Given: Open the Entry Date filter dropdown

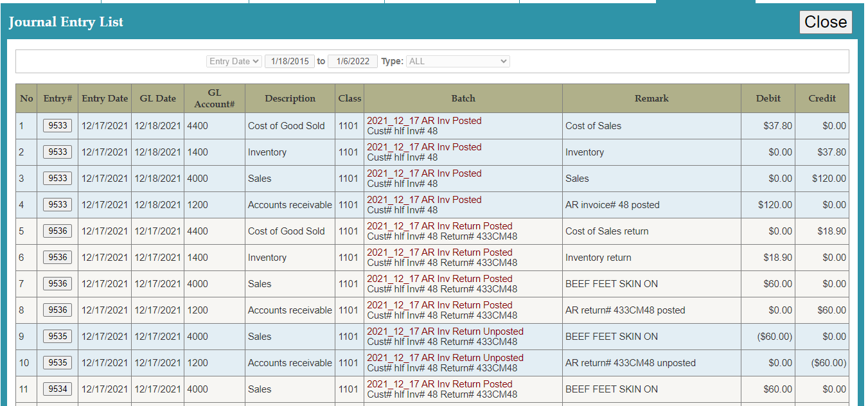Looking at the screenshot, I should [235, 61].
